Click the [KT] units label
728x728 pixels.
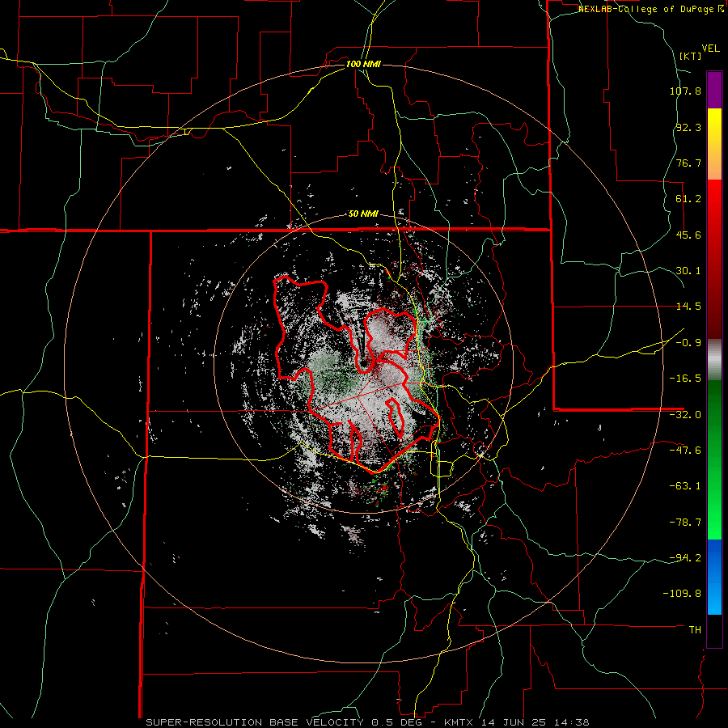[x=690, y=56]
